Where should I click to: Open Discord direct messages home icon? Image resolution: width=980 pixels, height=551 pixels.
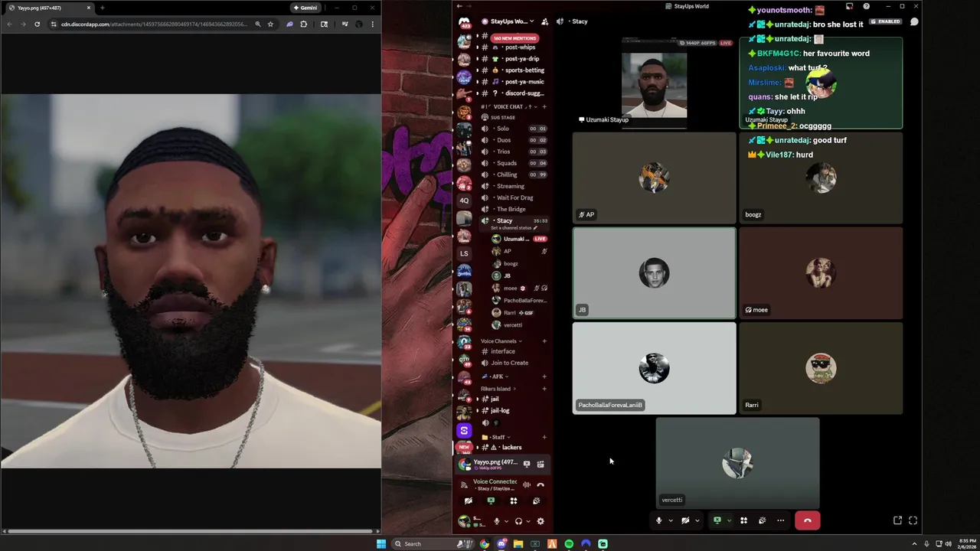(x=464, y=21)
